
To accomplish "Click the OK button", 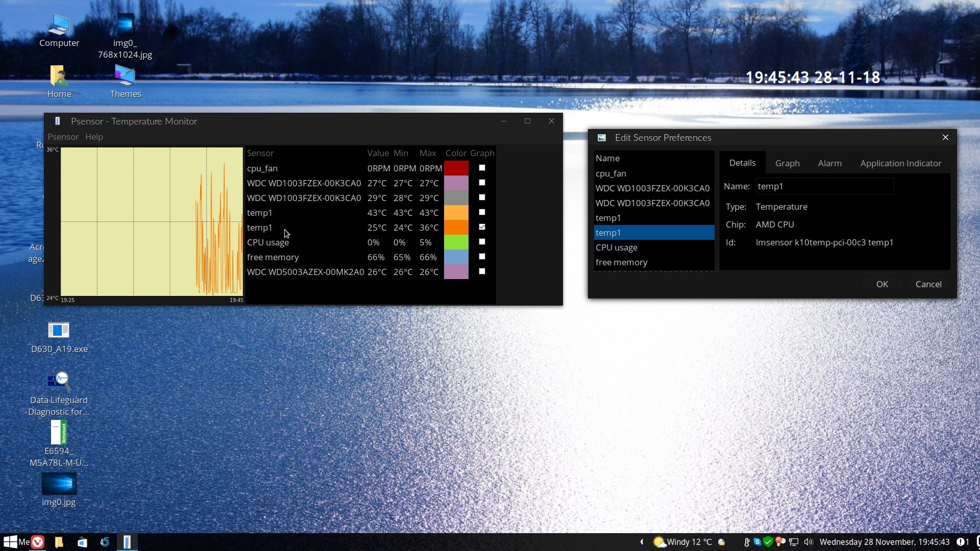I will pos(882,284).
